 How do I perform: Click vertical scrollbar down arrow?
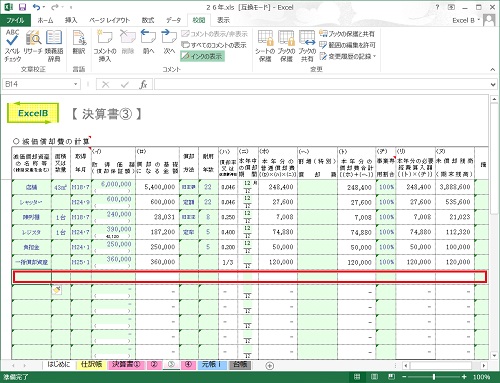point(494,356)
